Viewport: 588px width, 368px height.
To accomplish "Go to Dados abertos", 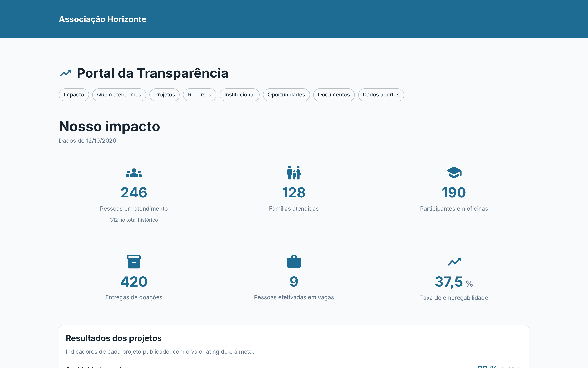I will point(381,95).
